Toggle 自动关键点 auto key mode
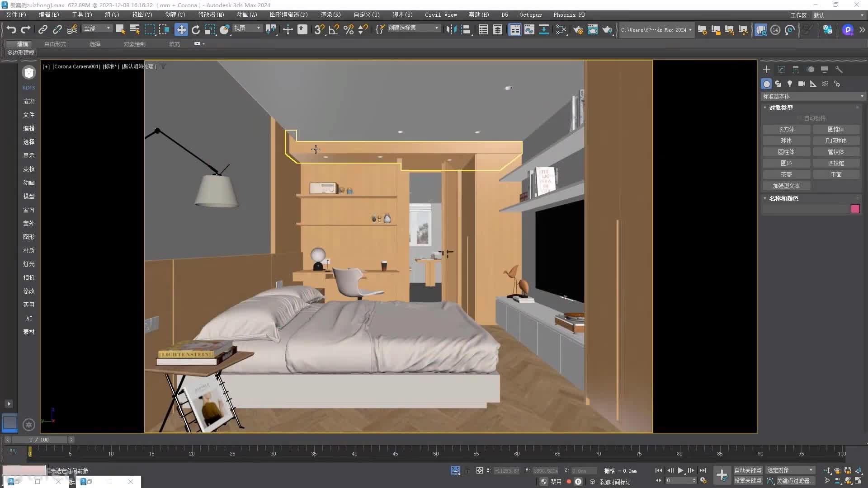Screen dimensions: 868x488 click(748, 470)
